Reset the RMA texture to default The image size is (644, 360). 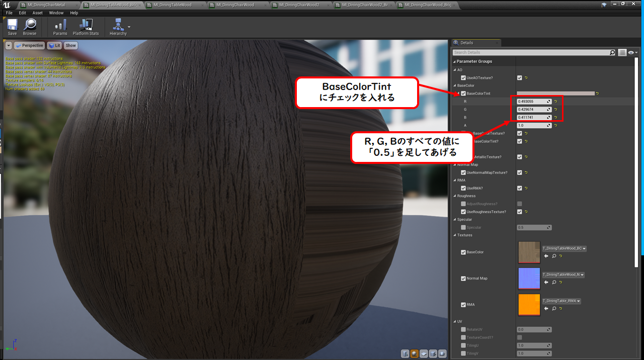(x=561, y=308)
